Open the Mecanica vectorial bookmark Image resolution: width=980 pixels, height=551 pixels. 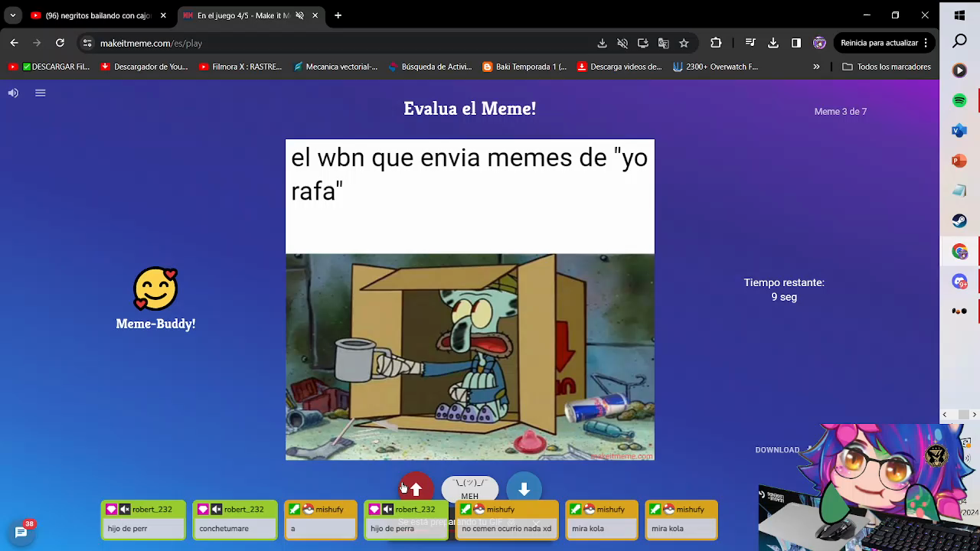(335, 67)
